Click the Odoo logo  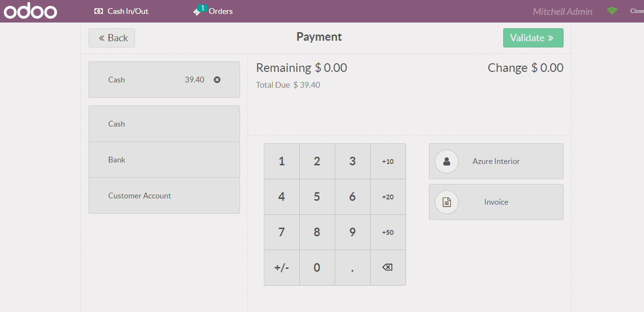click(30, 10)
